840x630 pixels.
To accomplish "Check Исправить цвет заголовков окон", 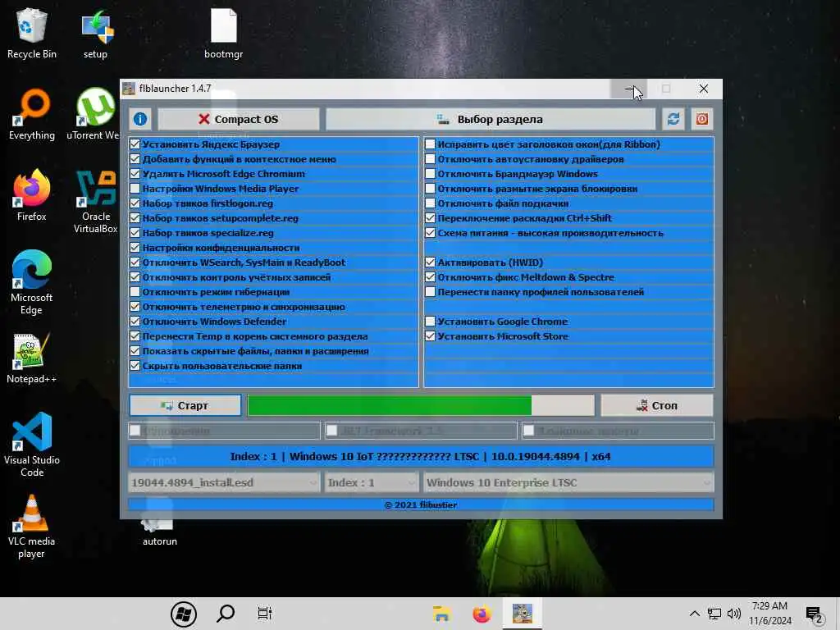I will pyautogui.click(x=430, y=144).
